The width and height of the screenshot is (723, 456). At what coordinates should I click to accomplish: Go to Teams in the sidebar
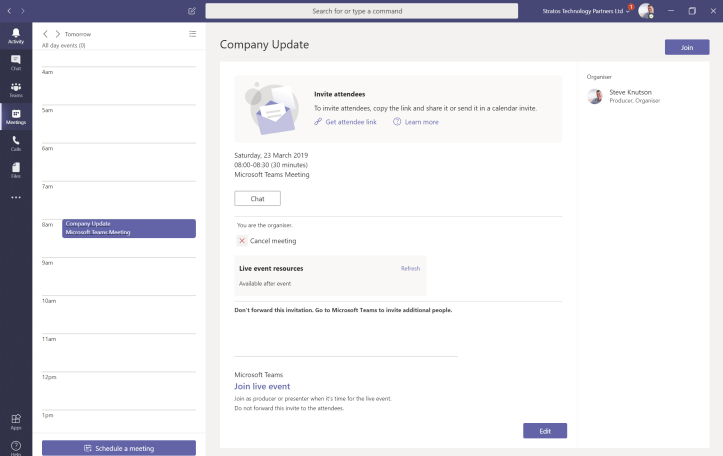(16, 90)
